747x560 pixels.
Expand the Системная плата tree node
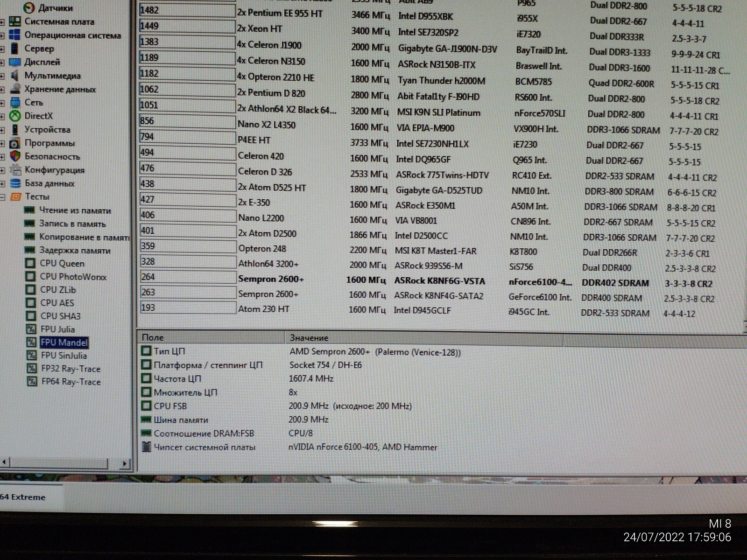point(2,22)
